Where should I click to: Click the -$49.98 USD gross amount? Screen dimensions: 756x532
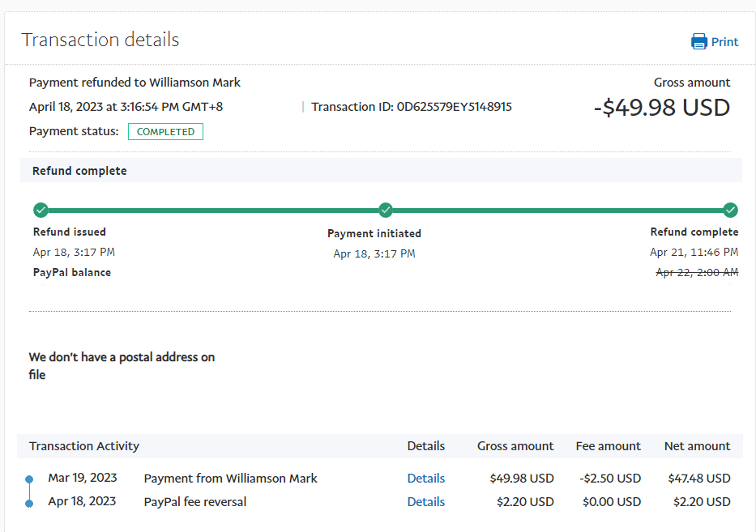coord(662,108)
